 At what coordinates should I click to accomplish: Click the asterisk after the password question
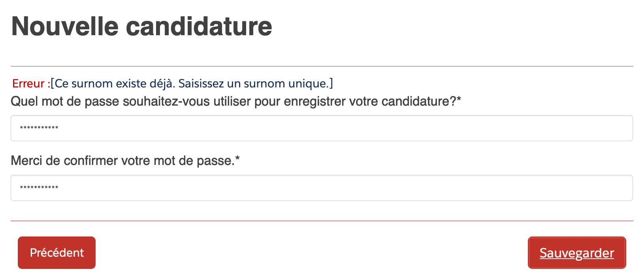[x=459, y=100]
